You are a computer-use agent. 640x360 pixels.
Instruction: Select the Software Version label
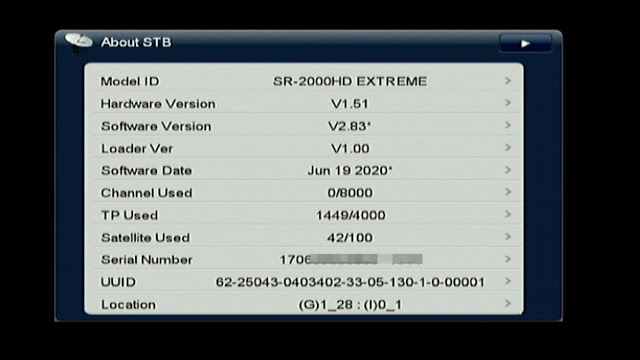pos(156,126)
